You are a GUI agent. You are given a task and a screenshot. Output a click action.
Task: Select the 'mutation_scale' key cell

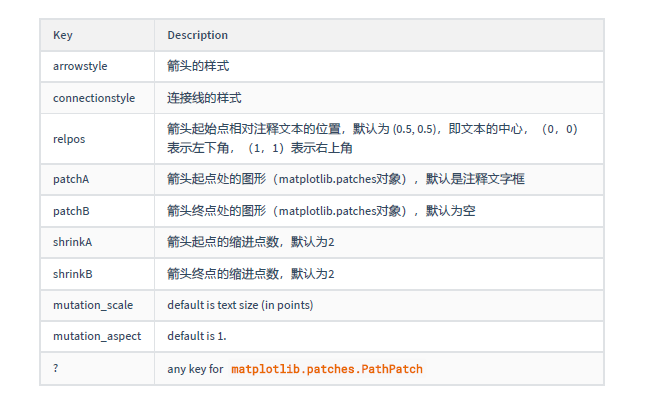tap(97, 305)
